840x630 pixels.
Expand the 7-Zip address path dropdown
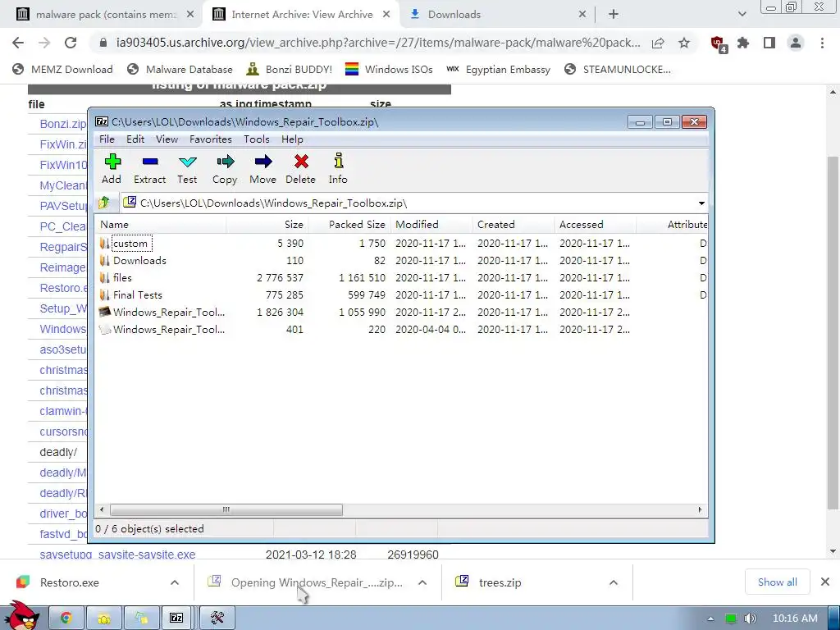point(701,203)
